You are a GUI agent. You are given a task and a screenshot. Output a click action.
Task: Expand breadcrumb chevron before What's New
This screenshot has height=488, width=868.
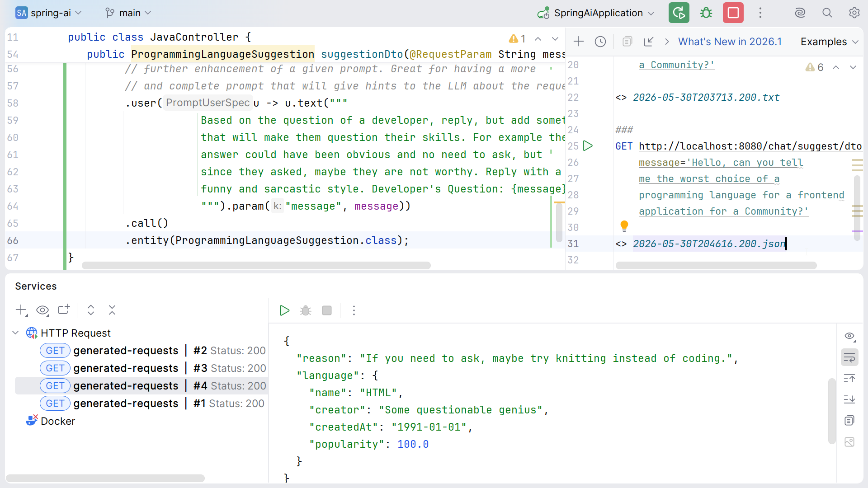click(667, 42)
